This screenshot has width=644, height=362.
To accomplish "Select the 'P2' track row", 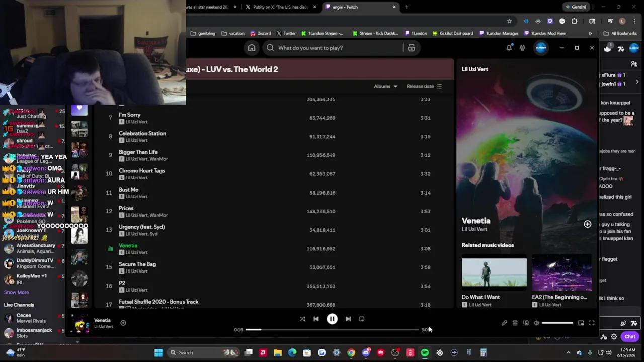I will [272, 286].
